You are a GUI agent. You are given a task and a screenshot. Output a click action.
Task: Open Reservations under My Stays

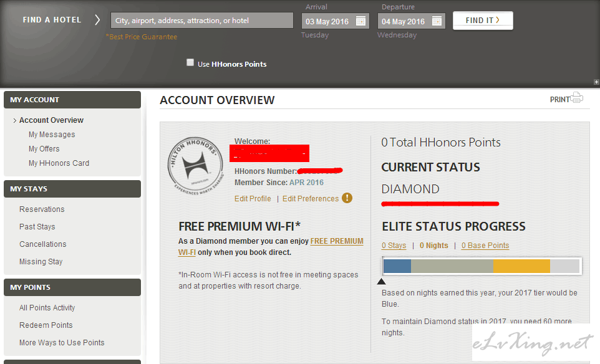pos(42,209)
